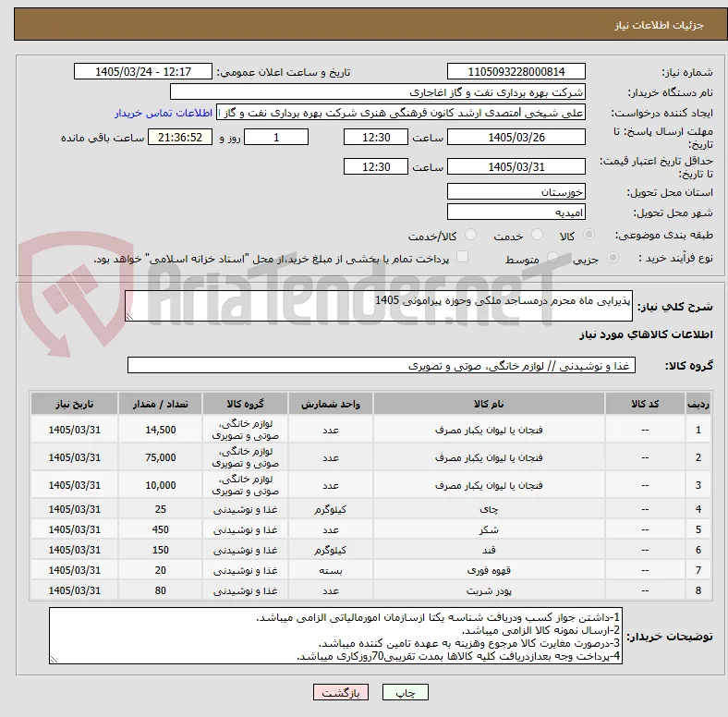Click the ردیف column header
The image size is (728, 717).
coord(698,404)
